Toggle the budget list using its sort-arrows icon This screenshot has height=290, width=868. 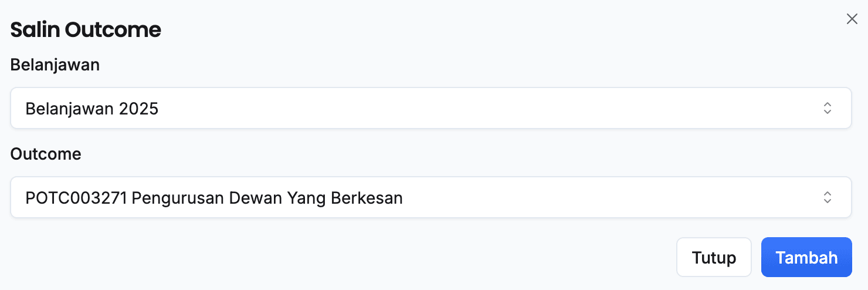[827, 108]
